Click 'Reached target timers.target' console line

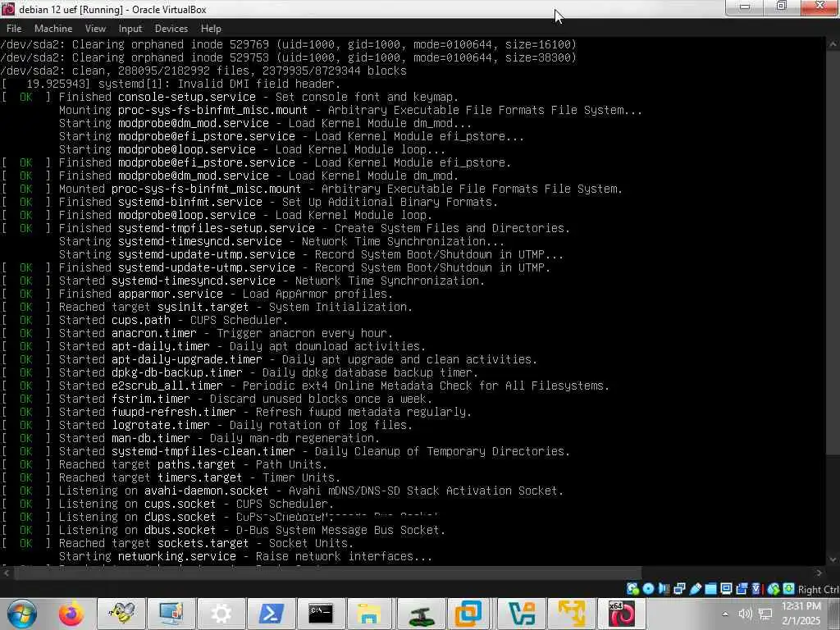click(171, 477)
